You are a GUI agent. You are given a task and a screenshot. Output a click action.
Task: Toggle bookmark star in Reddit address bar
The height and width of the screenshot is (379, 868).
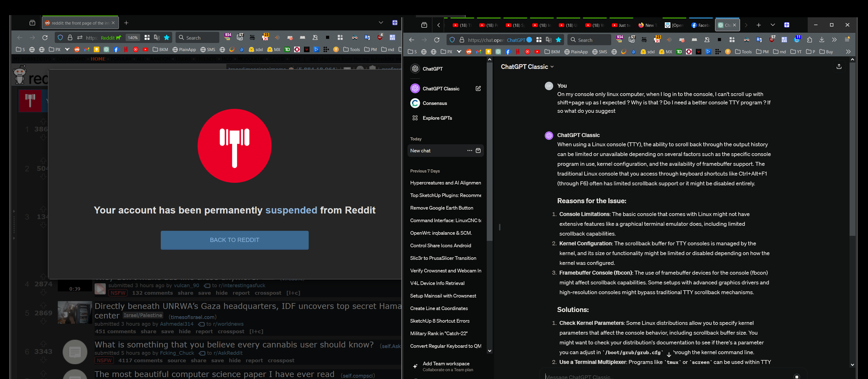166,37
